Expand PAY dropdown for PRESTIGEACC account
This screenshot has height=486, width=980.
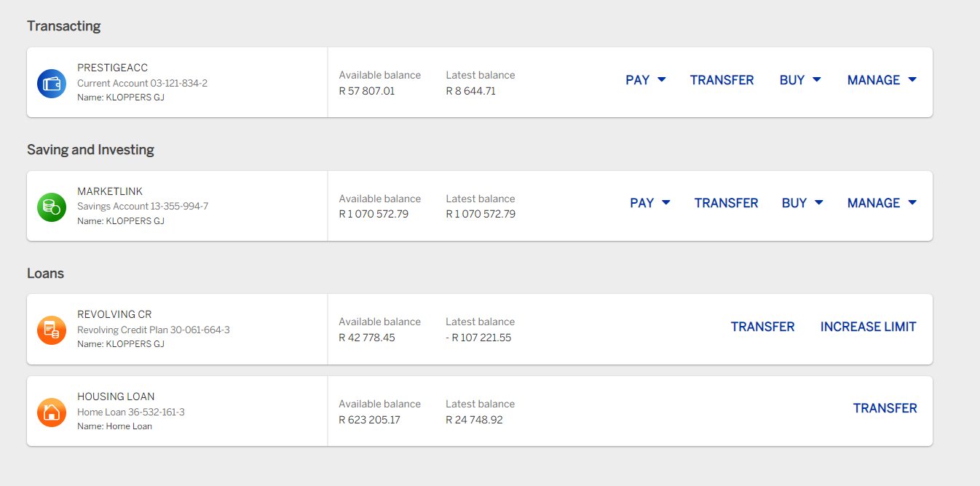[646, 80]
